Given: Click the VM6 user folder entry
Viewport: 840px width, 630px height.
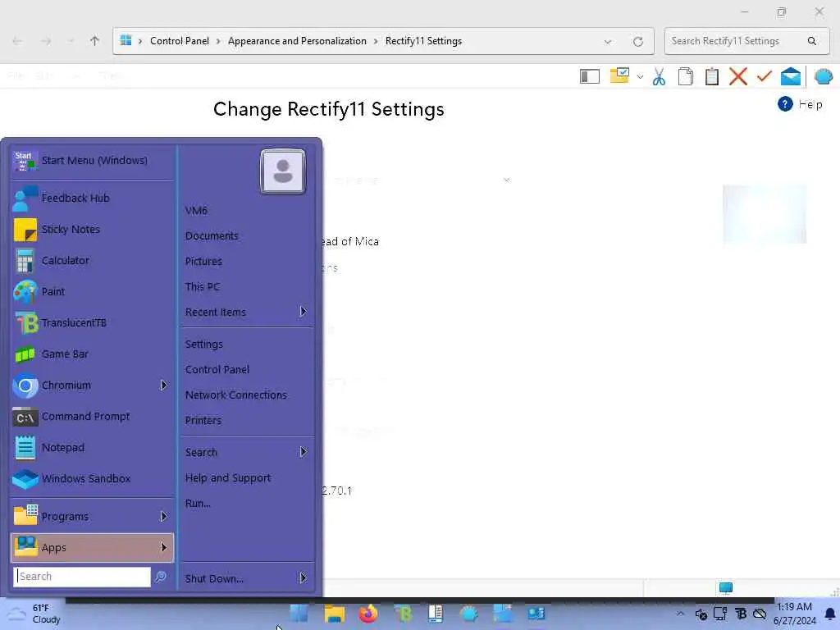Looking at the screenshot, I should 248,211.
